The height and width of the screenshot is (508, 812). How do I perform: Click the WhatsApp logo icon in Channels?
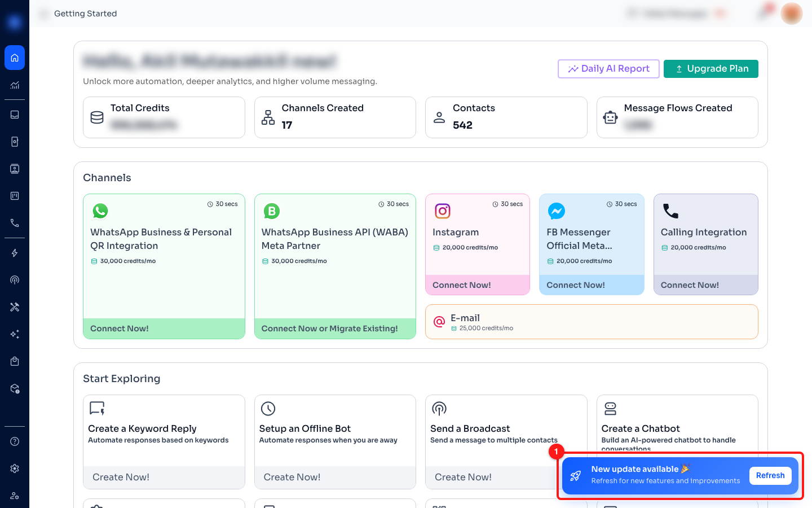tap(100, 211)
